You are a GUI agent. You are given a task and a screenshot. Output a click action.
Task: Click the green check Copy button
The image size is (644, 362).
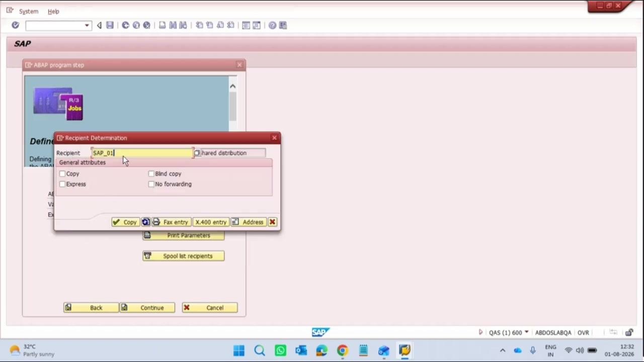click(125, 222)
